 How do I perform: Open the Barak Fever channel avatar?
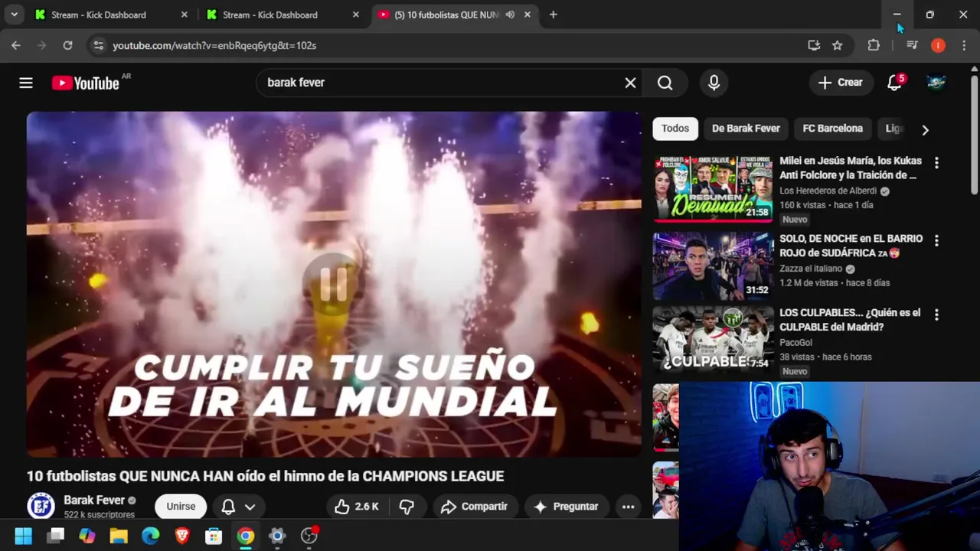[x=41, y=506]
